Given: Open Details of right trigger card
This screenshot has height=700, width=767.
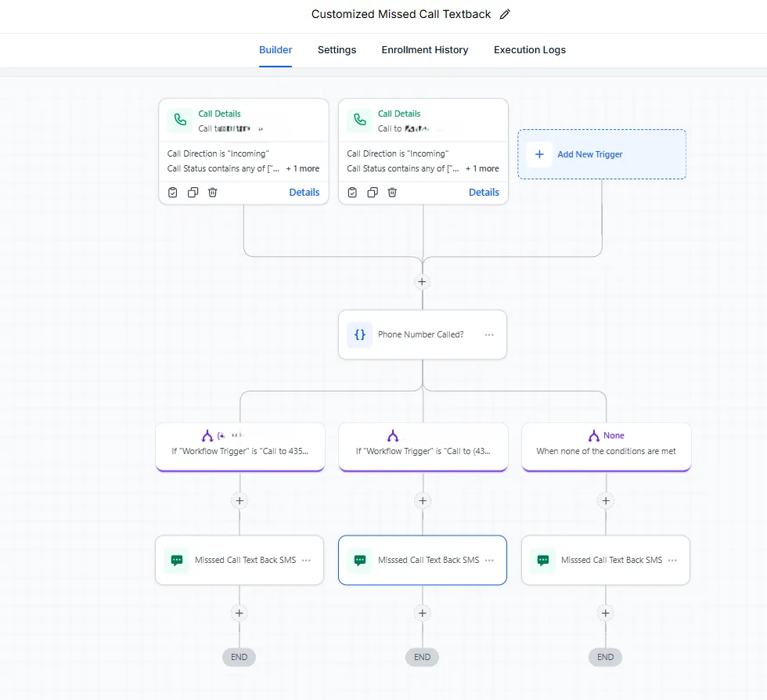Looking at the screenshot, I should (484, 193).
